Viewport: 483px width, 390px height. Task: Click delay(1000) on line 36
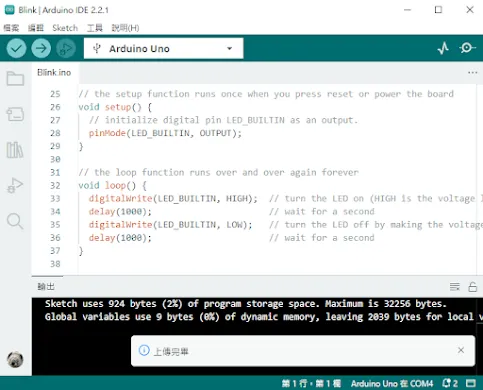[120, 238]
